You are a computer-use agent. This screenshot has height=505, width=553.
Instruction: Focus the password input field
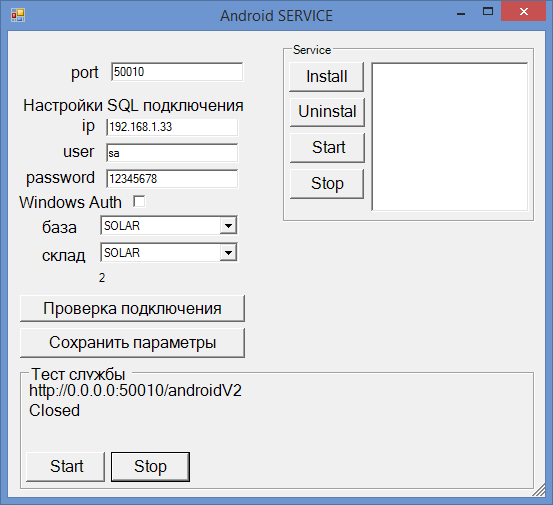click(172, 179)
